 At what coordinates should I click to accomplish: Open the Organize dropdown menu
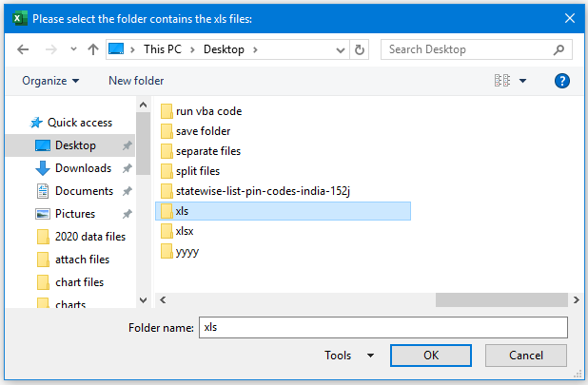(x=50, y=81)
